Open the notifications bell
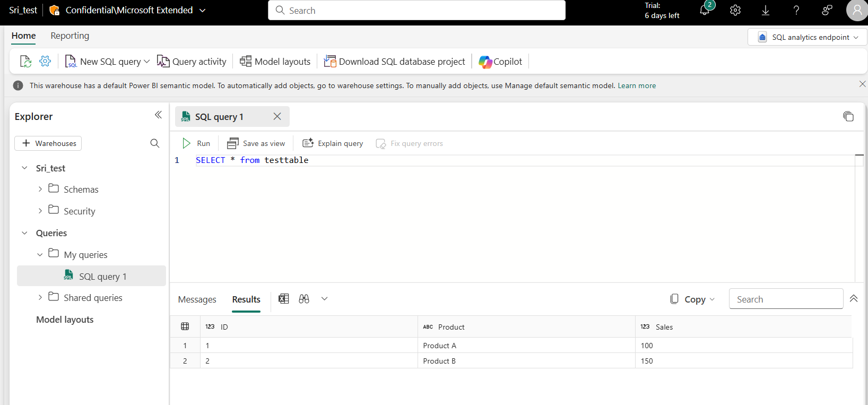This screenshot has height=405, width=868. 705,10
